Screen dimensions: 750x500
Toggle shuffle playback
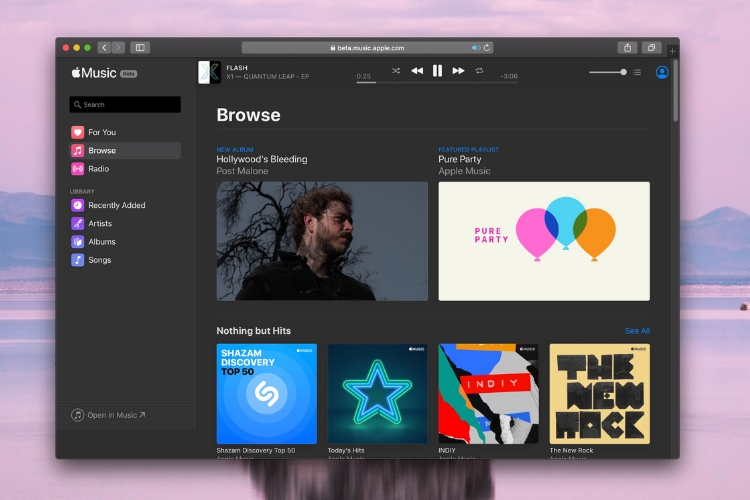(x=396, y=71)
